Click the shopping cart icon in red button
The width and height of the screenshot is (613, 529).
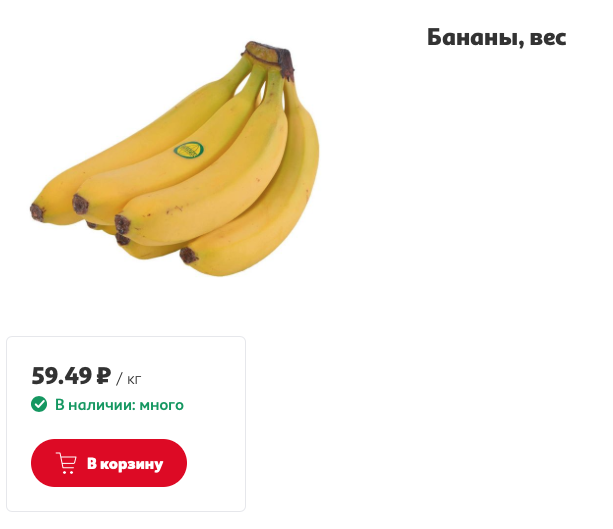tap(66, 463)
